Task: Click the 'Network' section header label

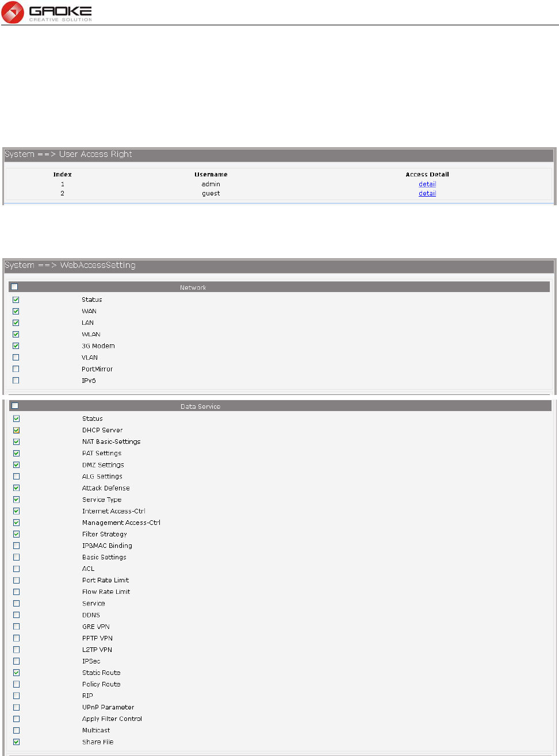Action: click(x=193, y=287)
